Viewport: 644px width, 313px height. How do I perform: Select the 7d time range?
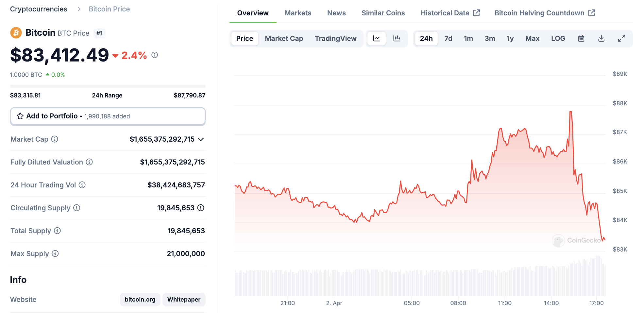448,39
